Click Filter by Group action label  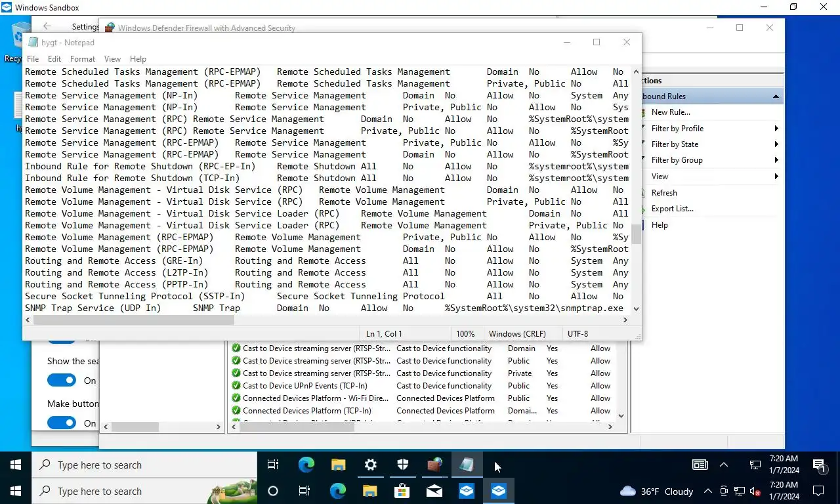677,160
